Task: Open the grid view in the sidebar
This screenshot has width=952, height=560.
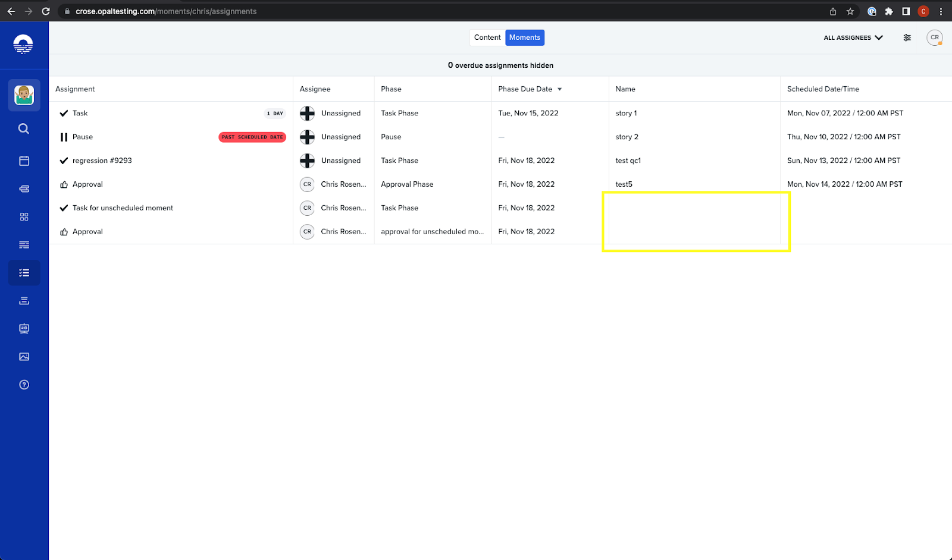Action: [24, 217]
